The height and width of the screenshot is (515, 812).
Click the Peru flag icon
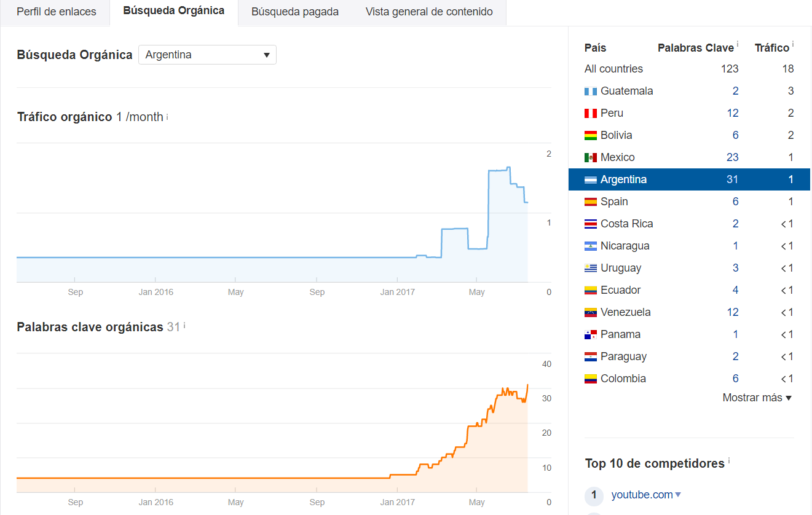(591, 114)
